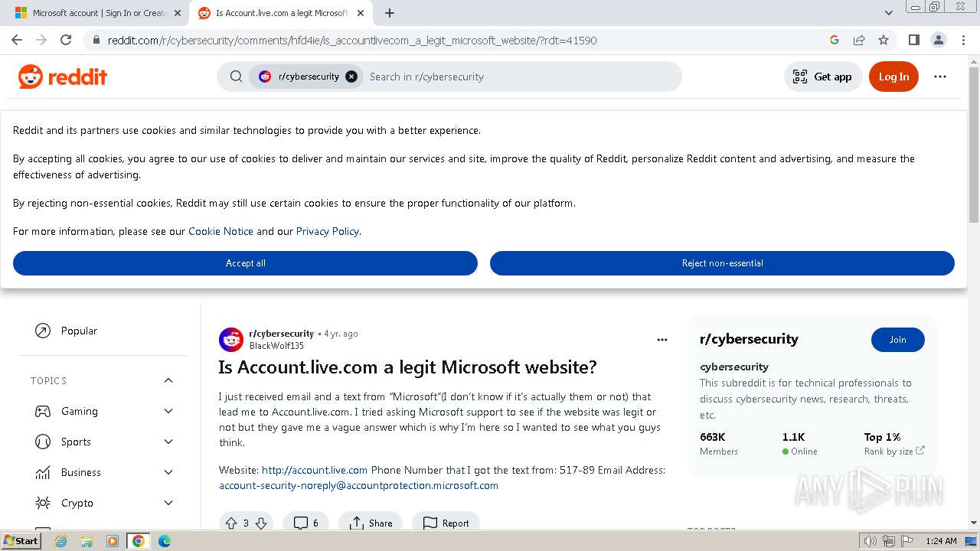Toggle the browser side panel
Screen dimensions: 980x551
(914, 40)
